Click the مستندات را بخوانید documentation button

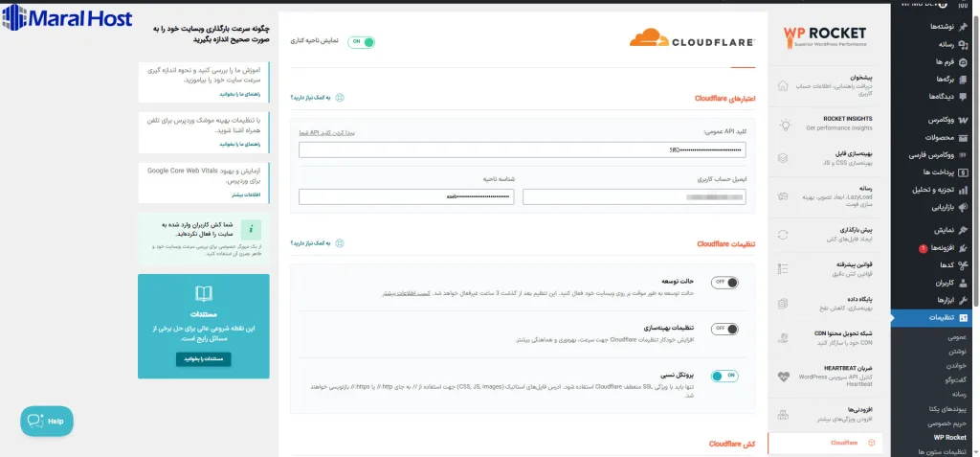click(204, 359)
